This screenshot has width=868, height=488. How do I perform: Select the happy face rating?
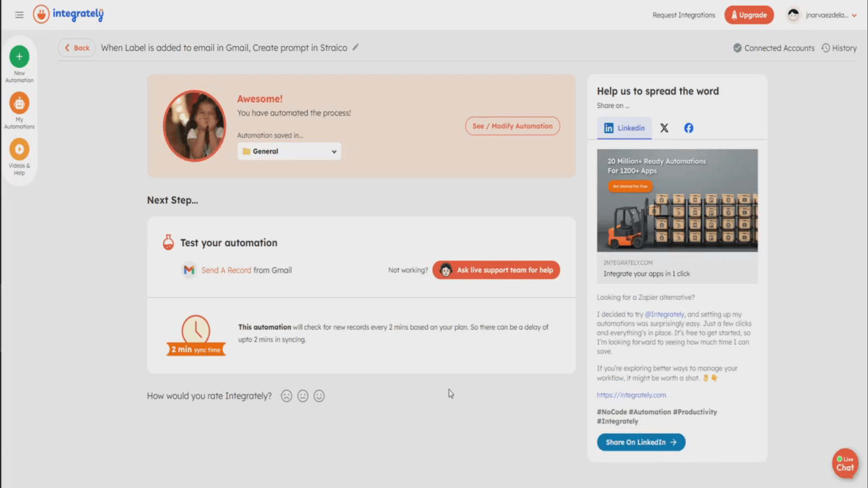319,396
